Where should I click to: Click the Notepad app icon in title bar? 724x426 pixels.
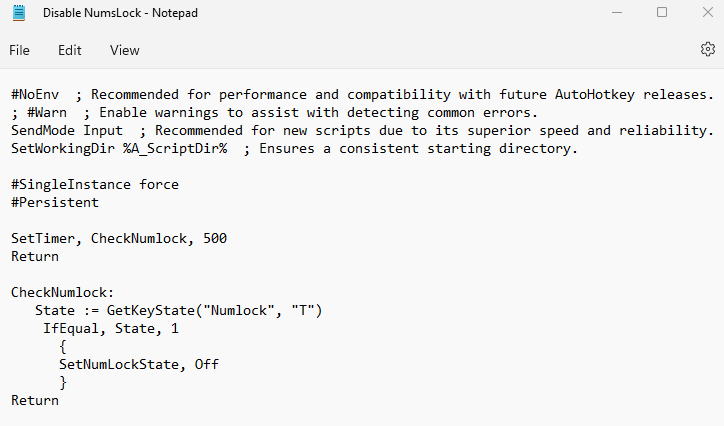(x=19, y=13)
